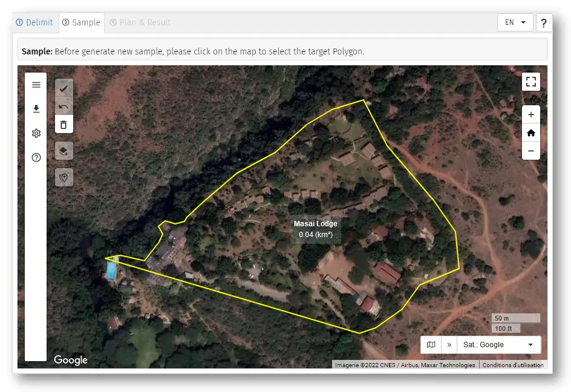Zoom out with the minus button
Viewport: 571px width, 392px height.
pyautogui.click(x=531, y=151)
